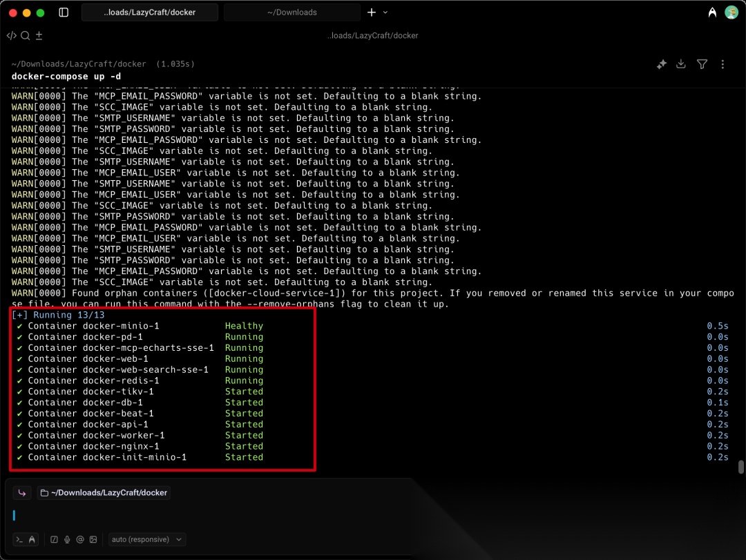Close the terminal window
This screenshot has height=560, width=746.
click(13, 13)
